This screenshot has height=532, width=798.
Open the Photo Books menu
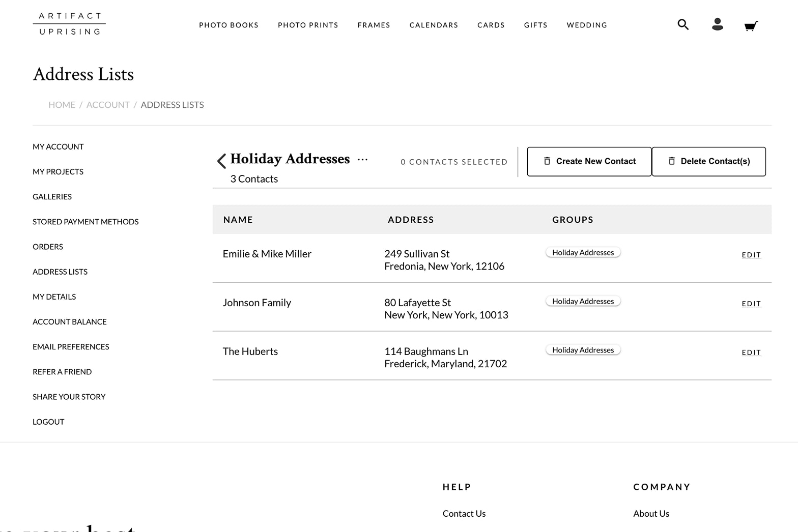tap(229, 25)
